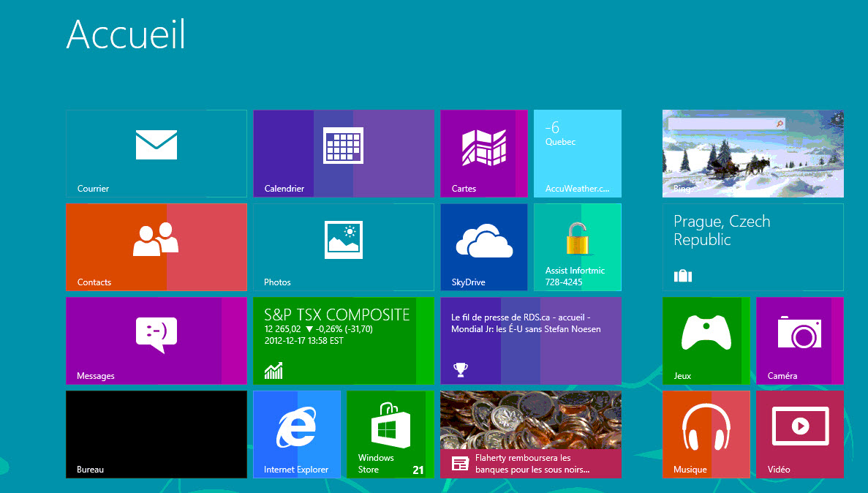Open the Bureau desktop tile

[156, 434]
